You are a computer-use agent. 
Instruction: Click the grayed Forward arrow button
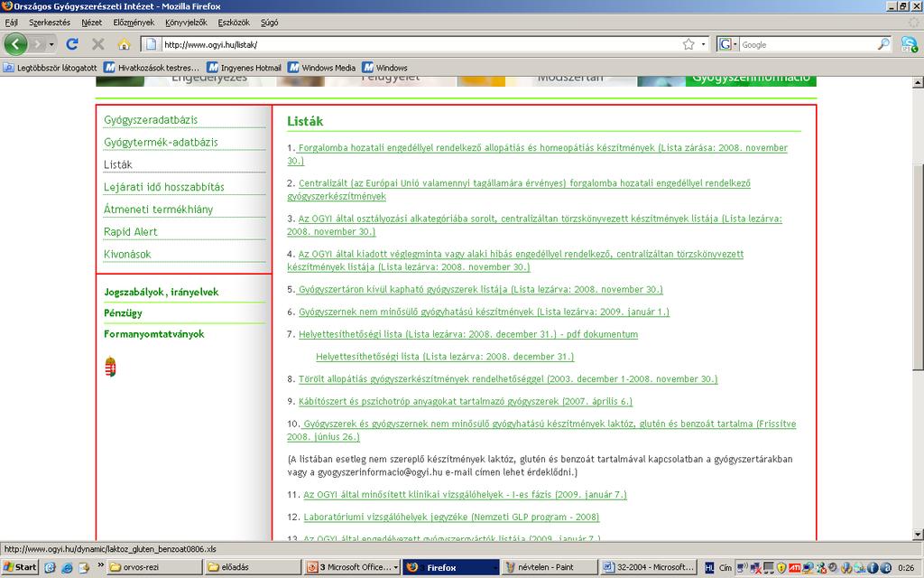(x=37, y=44)
